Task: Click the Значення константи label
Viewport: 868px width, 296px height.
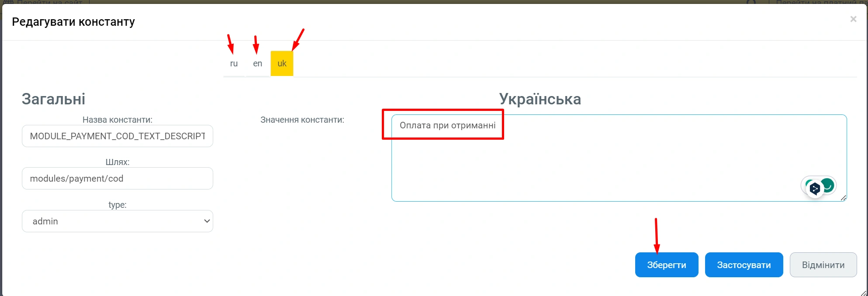Action: coord(302,120)
